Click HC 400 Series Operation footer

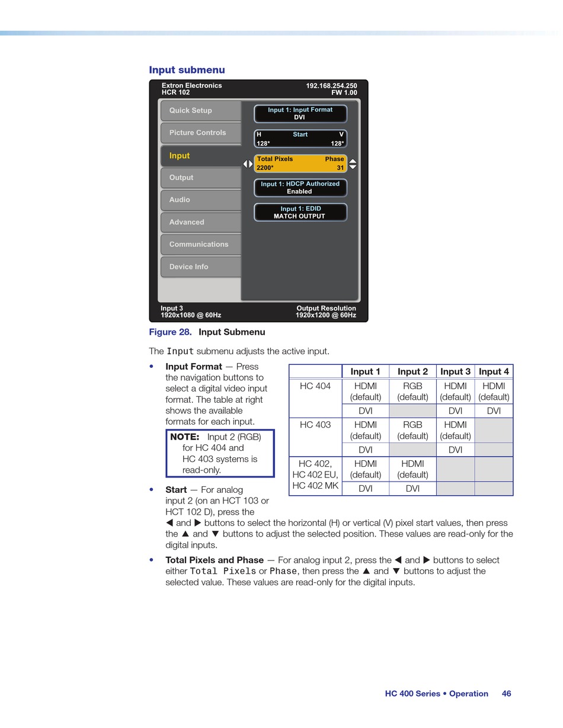(x=437, y=694)
